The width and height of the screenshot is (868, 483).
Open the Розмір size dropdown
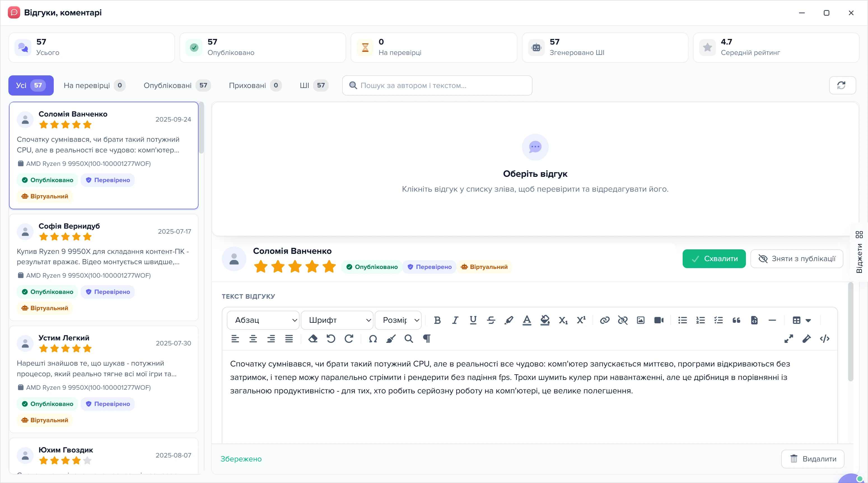(398, 320)
